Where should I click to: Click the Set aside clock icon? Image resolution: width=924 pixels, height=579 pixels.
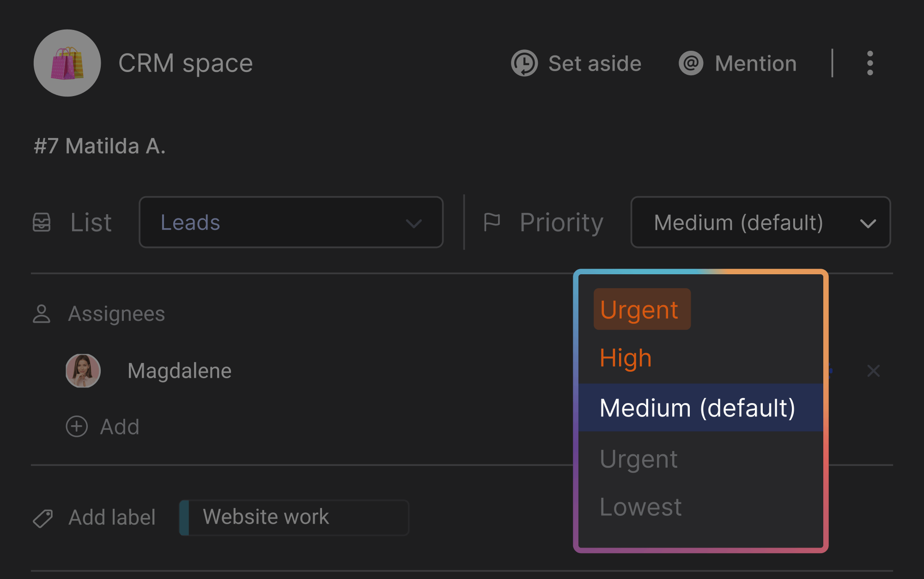click(x=524, y=63)
